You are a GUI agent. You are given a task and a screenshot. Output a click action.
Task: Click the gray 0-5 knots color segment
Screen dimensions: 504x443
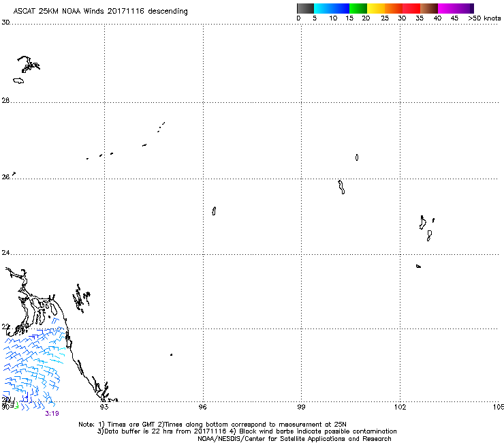click(x=306, y=8)
